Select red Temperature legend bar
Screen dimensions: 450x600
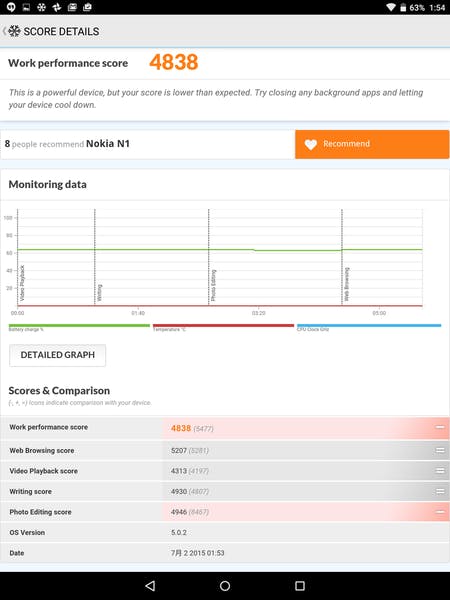click(223, 326)
